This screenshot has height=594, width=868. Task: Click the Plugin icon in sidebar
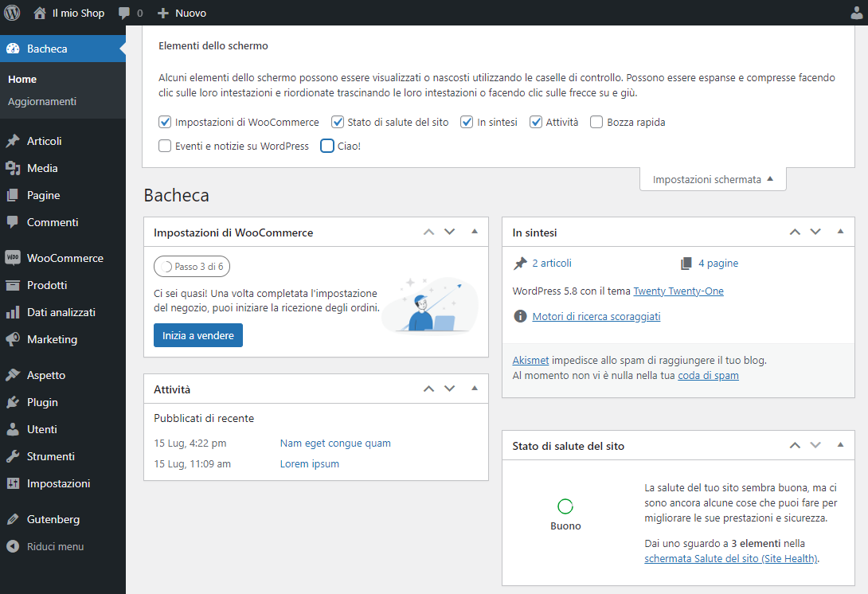pos(13,402)
